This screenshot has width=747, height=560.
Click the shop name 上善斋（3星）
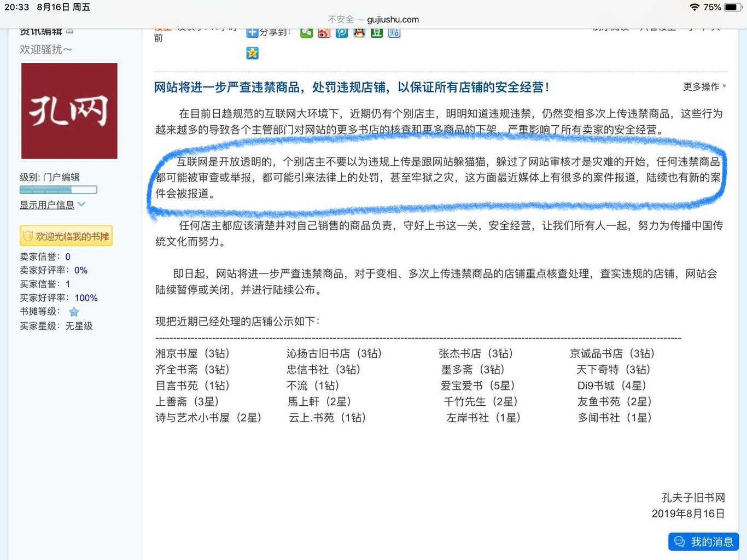point(187,401)
